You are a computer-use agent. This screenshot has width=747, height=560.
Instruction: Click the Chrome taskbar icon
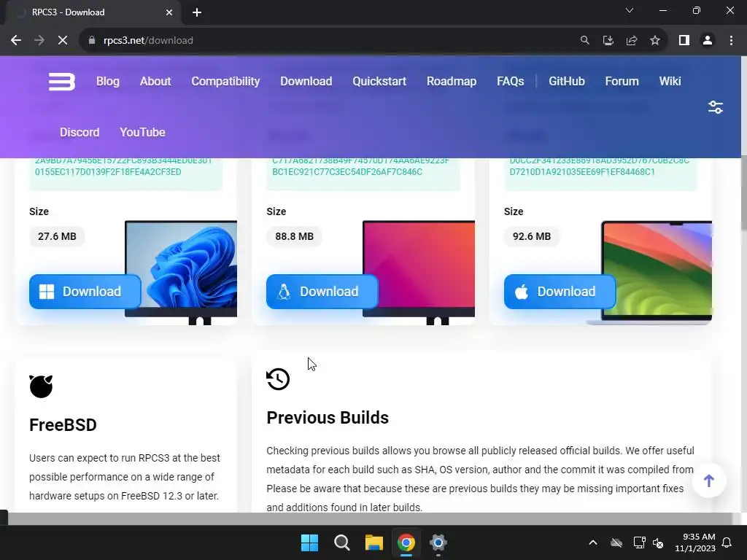(x=406, y=542)
